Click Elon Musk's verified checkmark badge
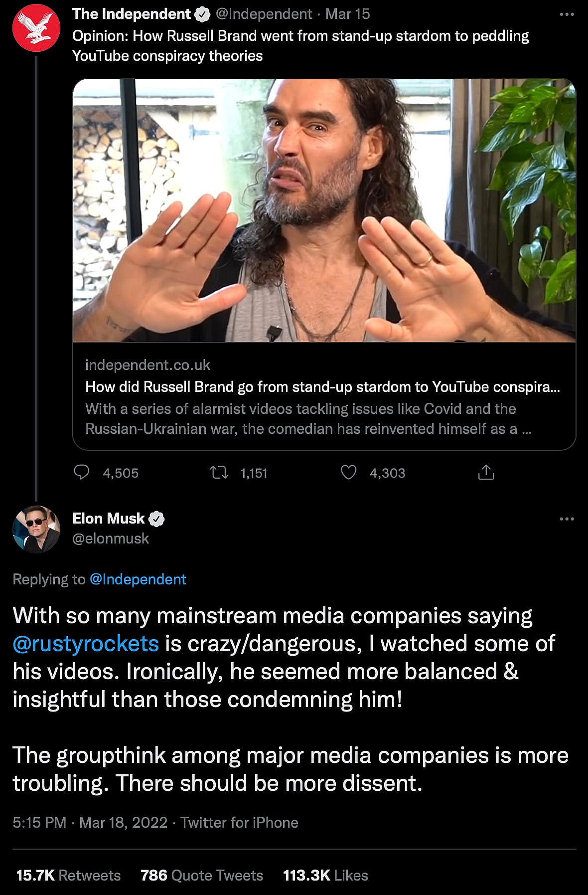588x895 pixels. coord(157,519)
